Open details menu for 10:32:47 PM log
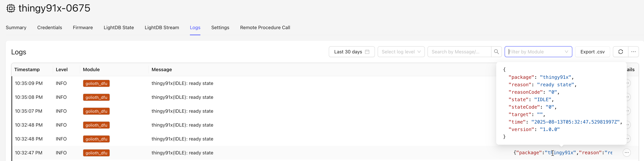The image size is (644, 161). (627, 153)
